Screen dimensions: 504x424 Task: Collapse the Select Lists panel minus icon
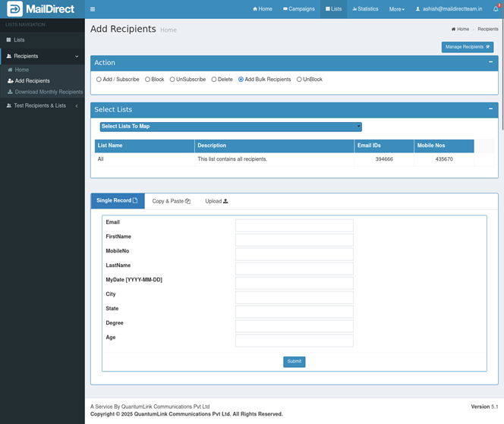pos(490,109)
